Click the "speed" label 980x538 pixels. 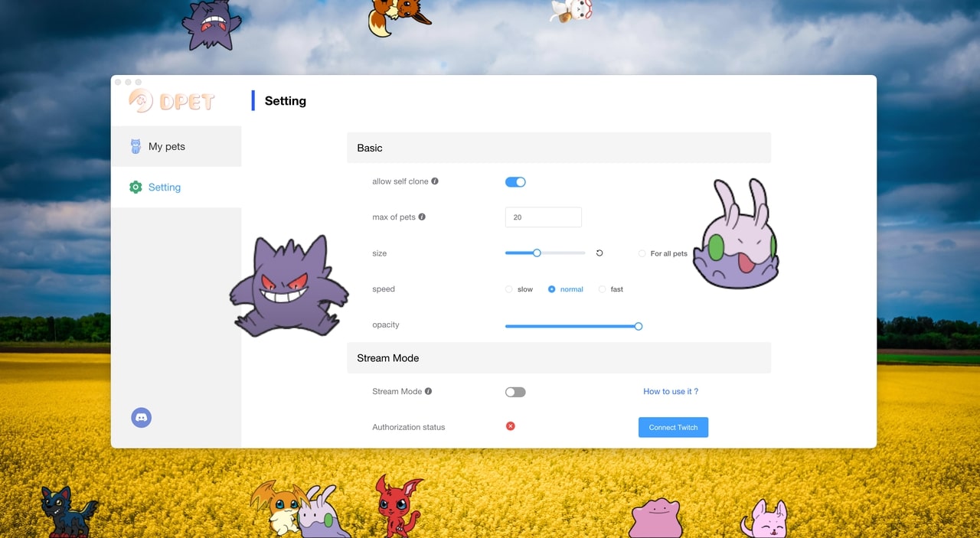coord(384,289)
